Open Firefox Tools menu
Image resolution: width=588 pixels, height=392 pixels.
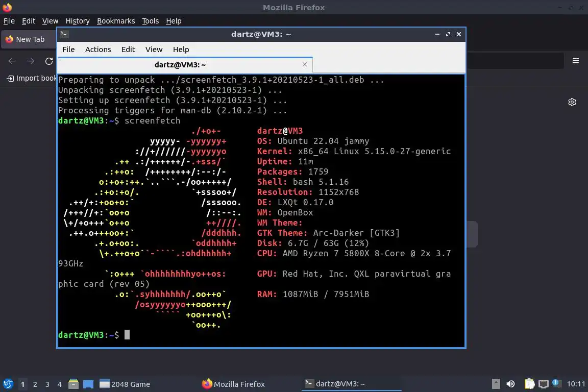151,21
